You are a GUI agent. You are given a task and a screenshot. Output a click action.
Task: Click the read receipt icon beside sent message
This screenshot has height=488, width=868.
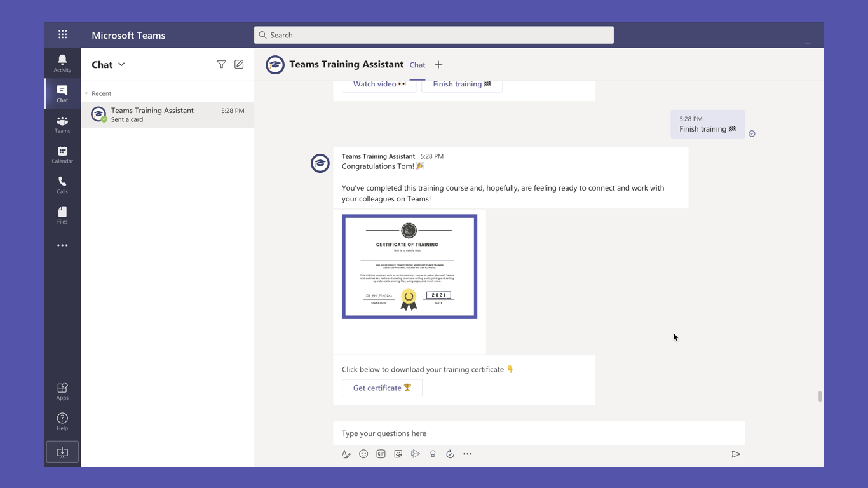(752, 133)
